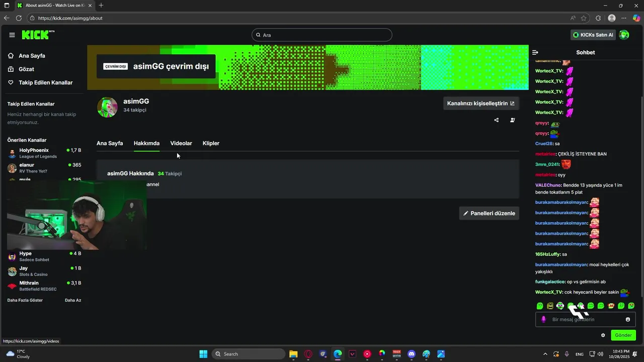644x362 pixels.
Task: Switch to the Ana Sayfa channel tab
Action: (110, 143)
